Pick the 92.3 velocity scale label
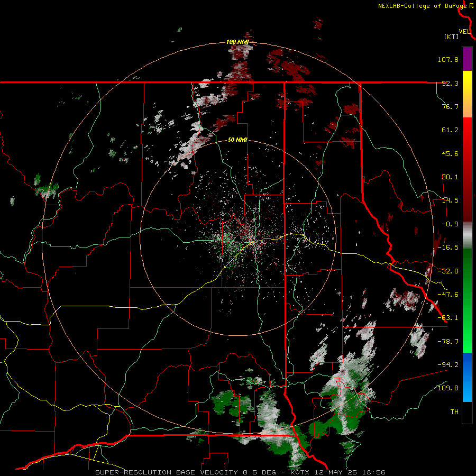 tap(450, 83)
